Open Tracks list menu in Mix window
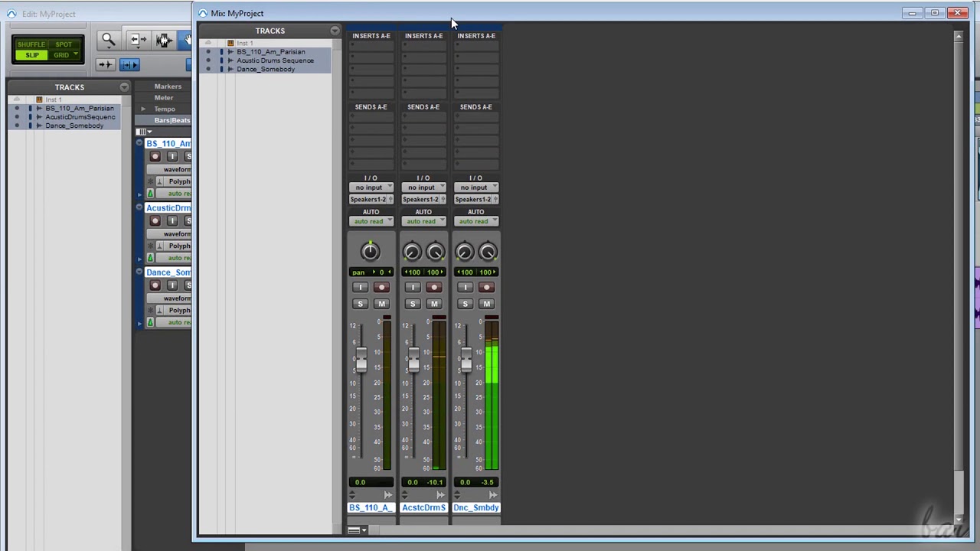Image resolution: width=980 pixels, height=551 pixels. pyautogui.click(x=335, y=31)
